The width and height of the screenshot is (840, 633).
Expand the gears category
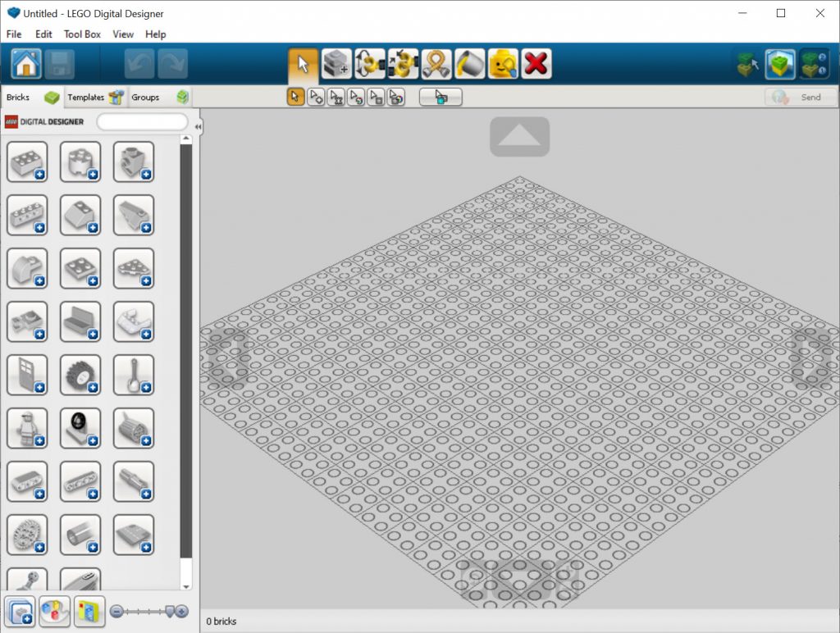27,535
